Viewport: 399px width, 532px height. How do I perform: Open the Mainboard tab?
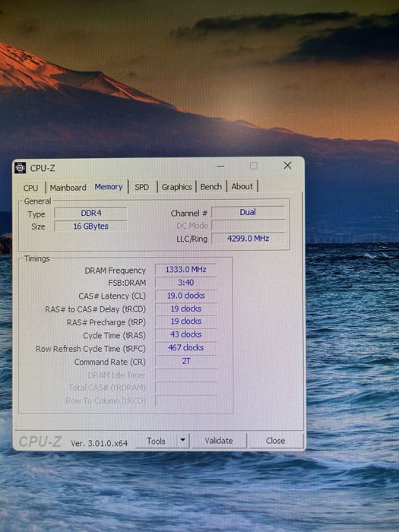coord(68,187)
